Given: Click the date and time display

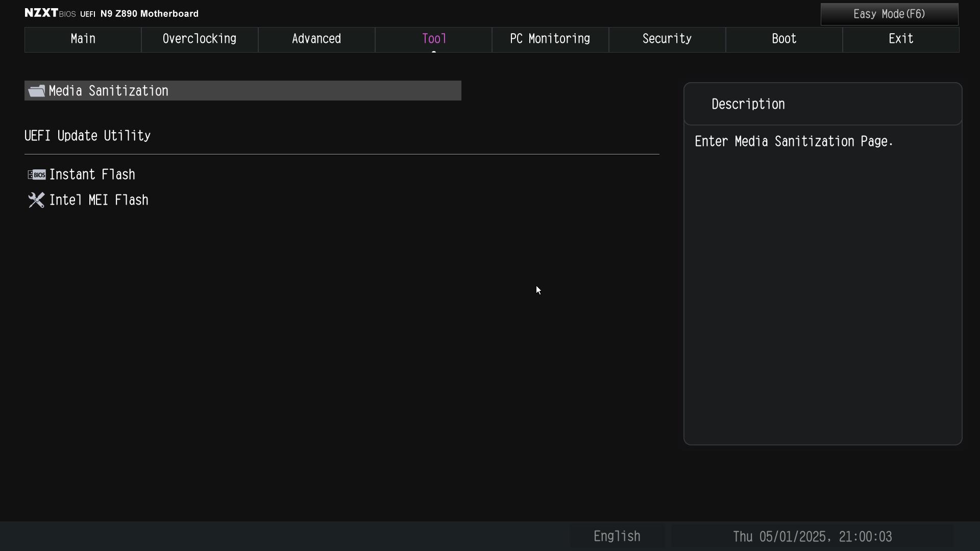Looking at the screenshot, I should [812, 537].
